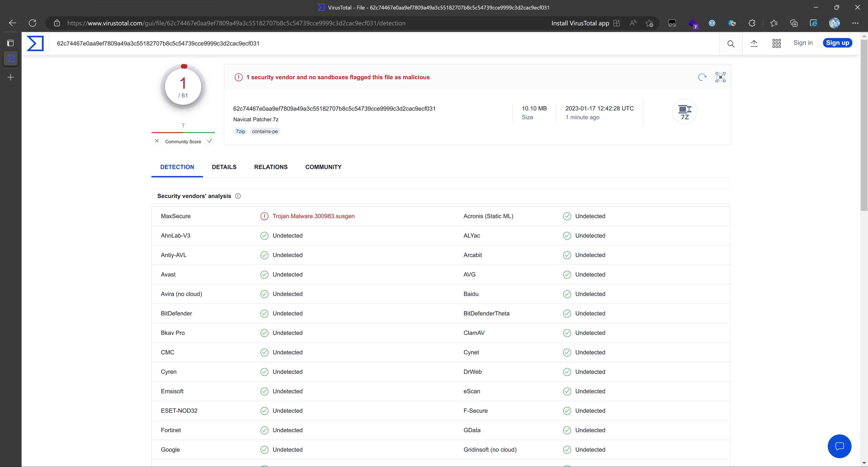Click browser back arrow
The height and width of the screenshot is (467, 868).
(x=12, y=23)
